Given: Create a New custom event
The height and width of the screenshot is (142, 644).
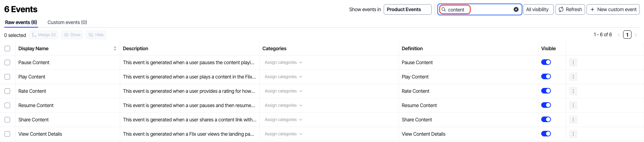Looking at the screenshot, I should click(613, 9).
